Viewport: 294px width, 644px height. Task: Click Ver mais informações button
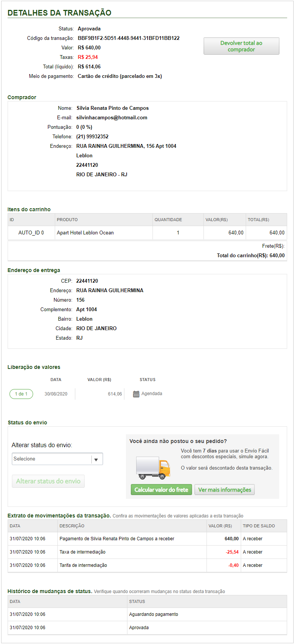coord(224,490)
